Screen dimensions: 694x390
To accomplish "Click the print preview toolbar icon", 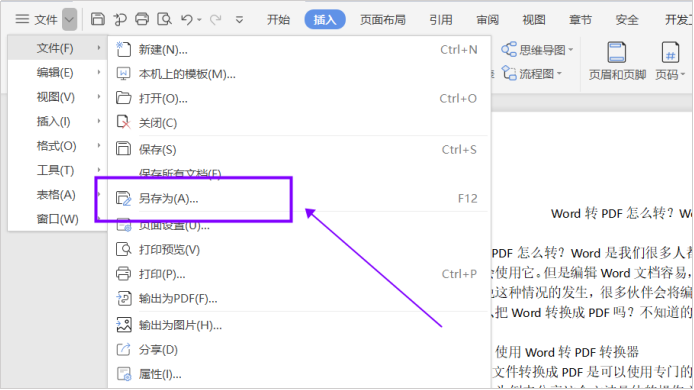I will tap(165, 19).
